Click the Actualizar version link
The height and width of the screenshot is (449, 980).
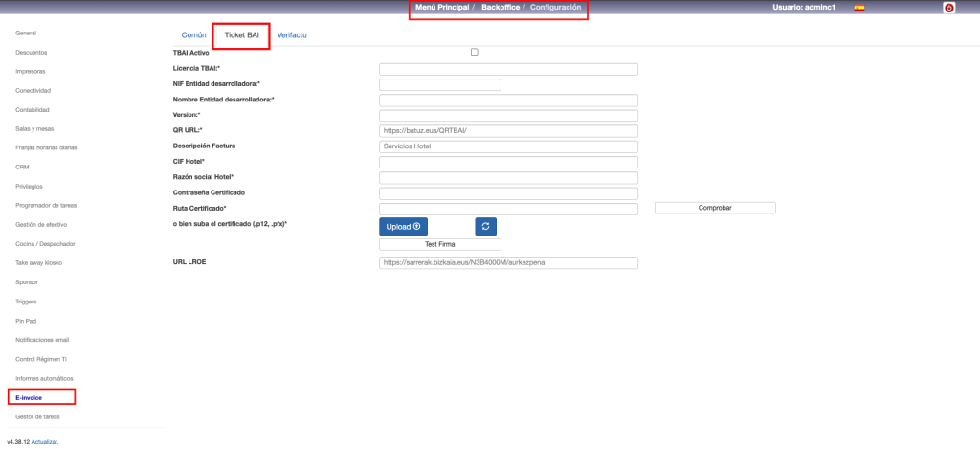click(x=44, y=442)
